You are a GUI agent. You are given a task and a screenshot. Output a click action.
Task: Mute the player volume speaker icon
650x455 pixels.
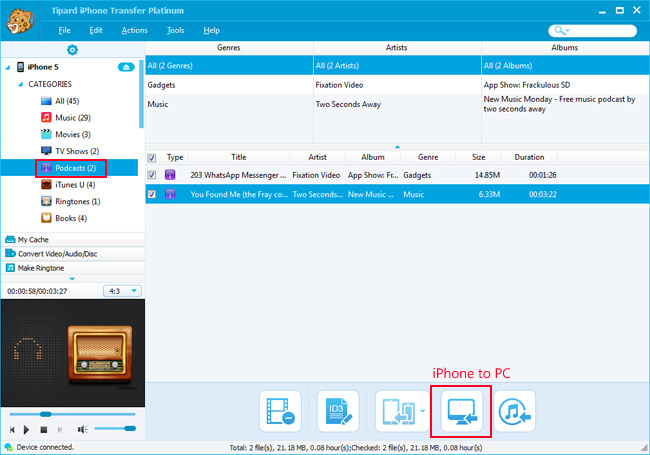click(x=82, y=429)
